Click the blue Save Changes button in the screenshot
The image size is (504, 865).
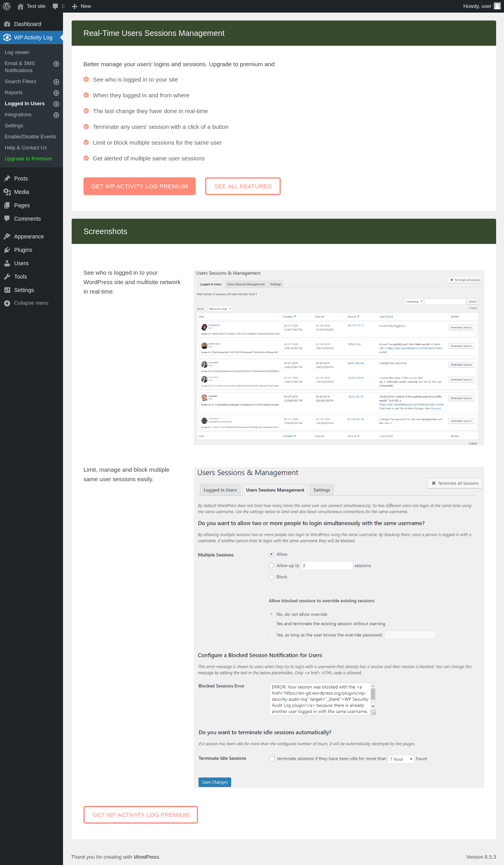(215, 782)
